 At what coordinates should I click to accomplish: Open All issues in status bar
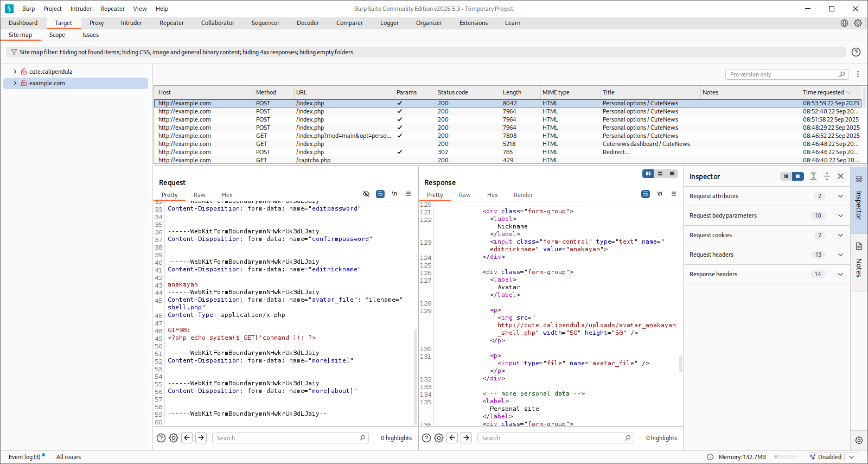[x=68, y=457]
